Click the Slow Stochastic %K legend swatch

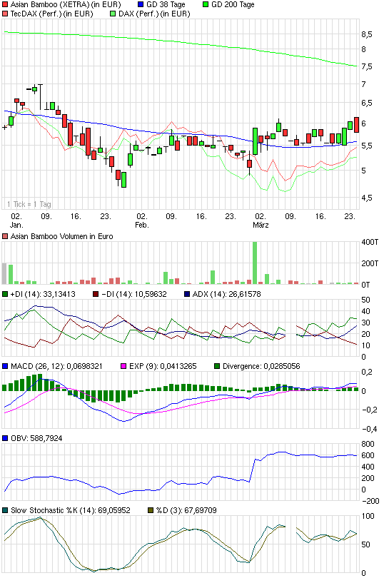(5, 510)
